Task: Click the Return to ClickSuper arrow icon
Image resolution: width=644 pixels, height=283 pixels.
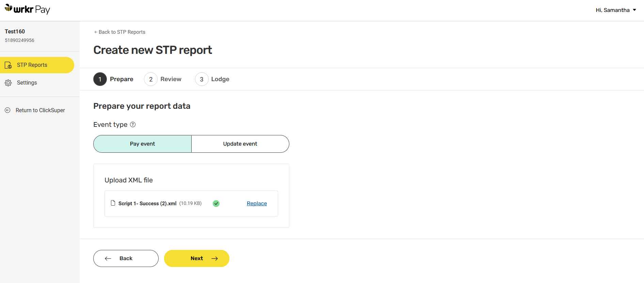Action: tap(7, 110)
